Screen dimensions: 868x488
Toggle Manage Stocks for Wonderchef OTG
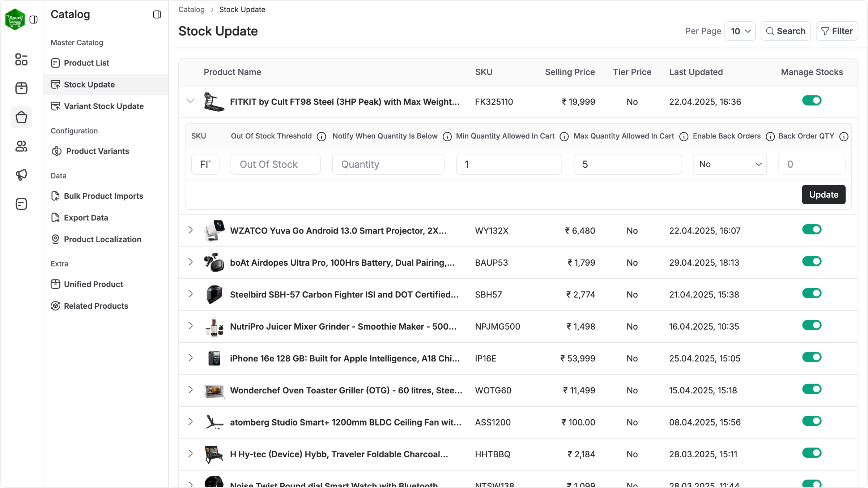812,389
